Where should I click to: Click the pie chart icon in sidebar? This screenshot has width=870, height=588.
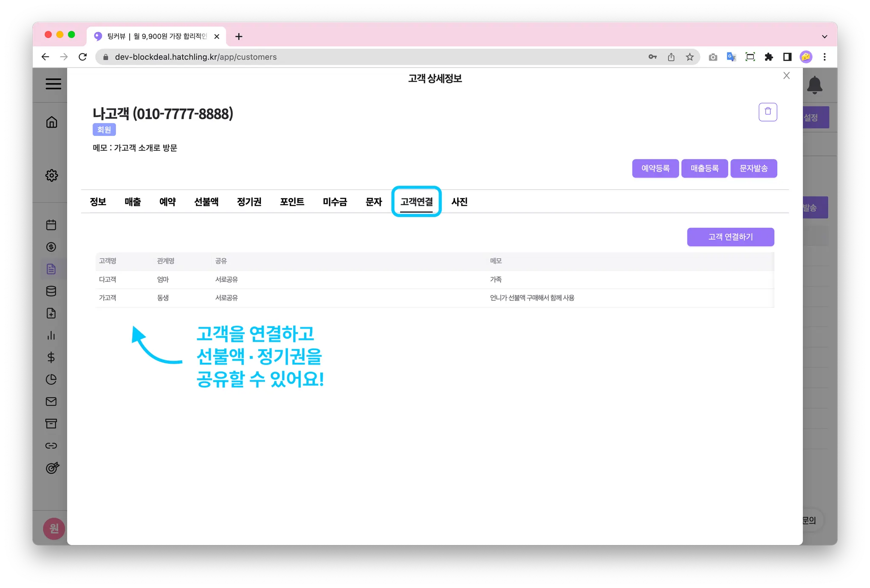51,379
